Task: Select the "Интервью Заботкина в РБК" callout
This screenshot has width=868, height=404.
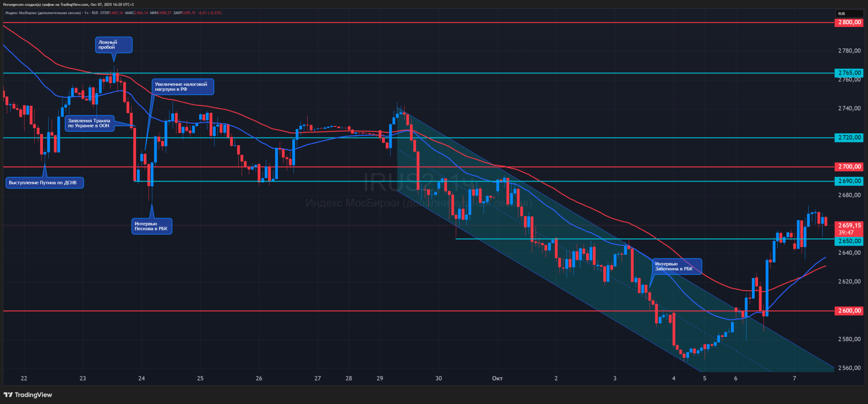Action: 676,266
